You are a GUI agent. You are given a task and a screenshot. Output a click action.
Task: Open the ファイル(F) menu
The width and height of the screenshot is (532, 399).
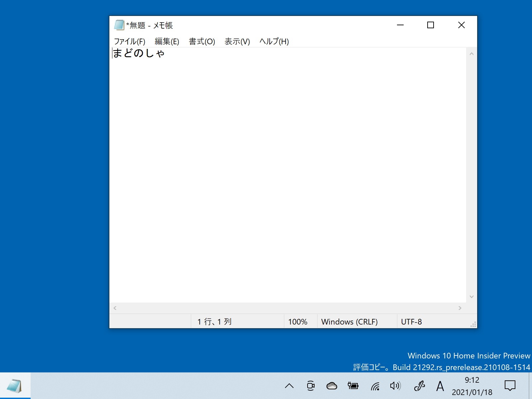129,42
